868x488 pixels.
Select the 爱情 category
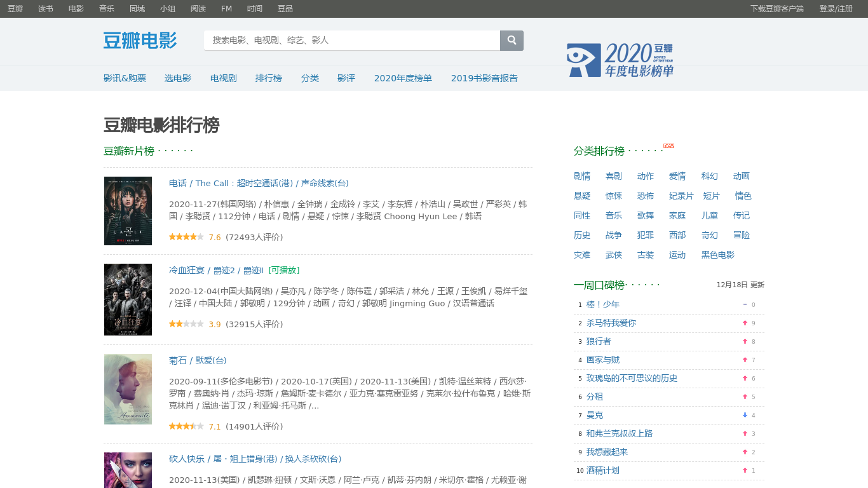677,176
